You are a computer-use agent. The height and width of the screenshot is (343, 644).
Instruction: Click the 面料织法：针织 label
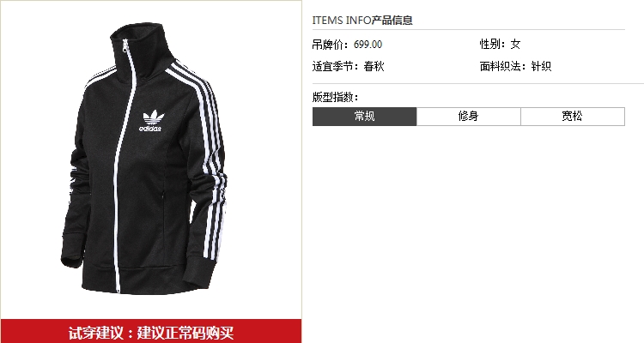point(515,67)
